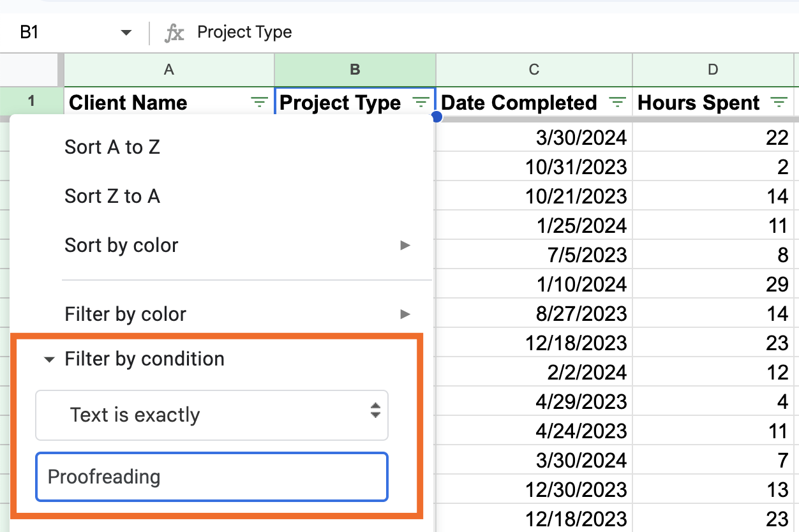The width and height of the screenshot is (799, 532).
Task: Open the Text is exactly dropdown
Action: click(212, 415)
